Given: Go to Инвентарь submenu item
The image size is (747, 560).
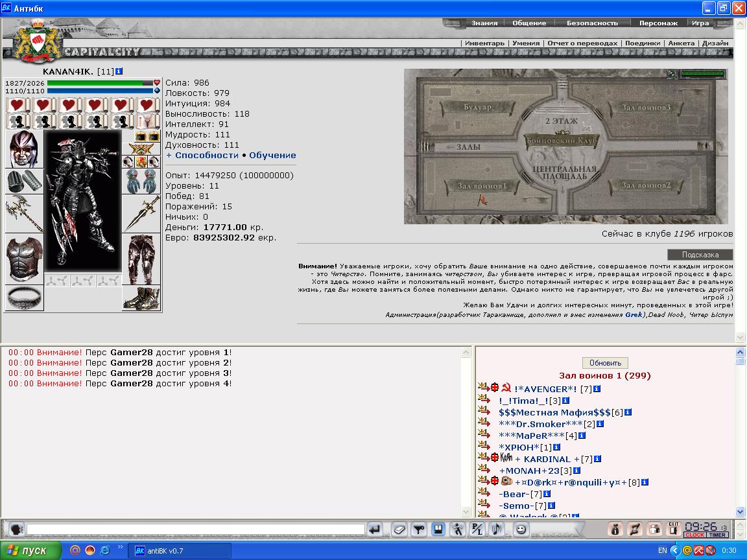Looking at the screenshot, I should point(484,43).
